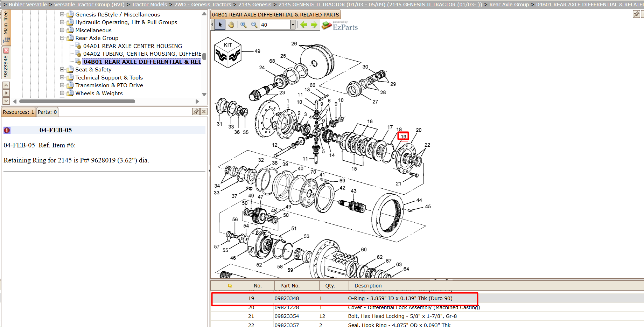Viewport: 644px width, 327px height.
Task: Close the Resources panel
Action: point(204,112)
